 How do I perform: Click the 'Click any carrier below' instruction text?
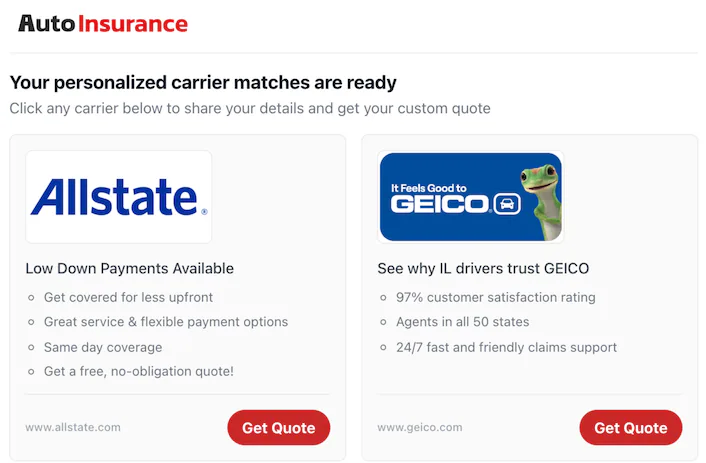[250, 108]
